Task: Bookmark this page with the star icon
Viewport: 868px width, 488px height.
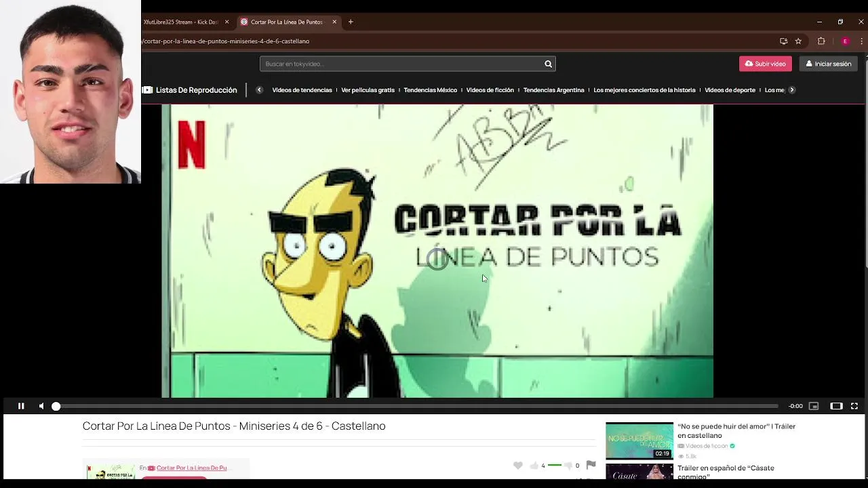Action: pyautogui.click(x=798, y=41)
